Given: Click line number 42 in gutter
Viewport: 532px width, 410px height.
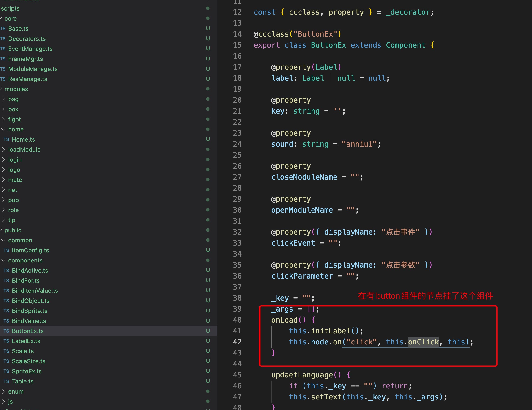Looking at the screenshot, I should click(x=237, y=342).
